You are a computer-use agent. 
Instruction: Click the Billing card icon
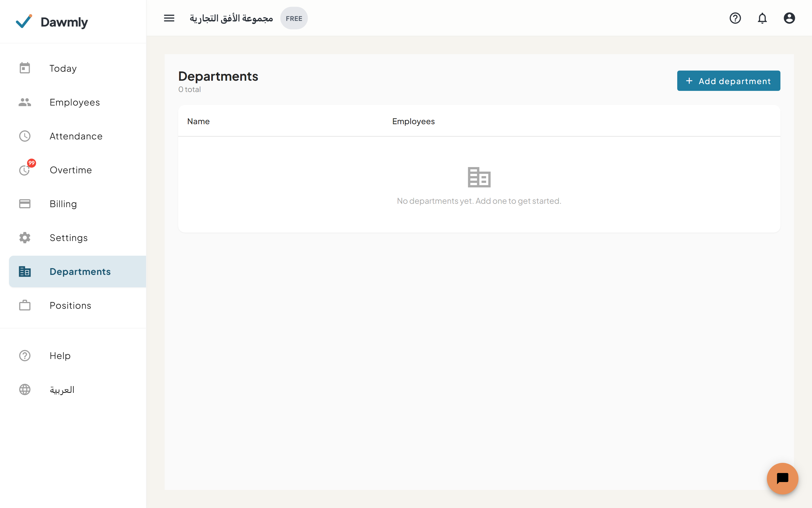point(25,204)
